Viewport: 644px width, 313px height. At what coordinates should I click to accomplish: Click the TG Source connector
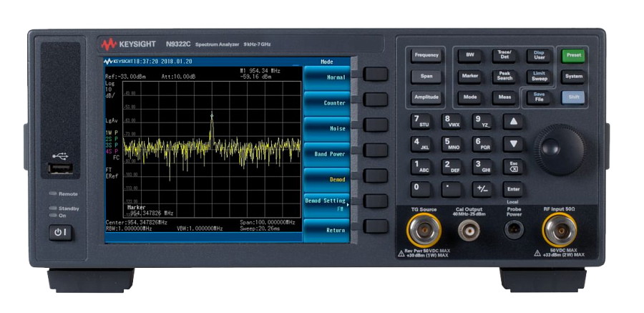click(x=424, y=231)
